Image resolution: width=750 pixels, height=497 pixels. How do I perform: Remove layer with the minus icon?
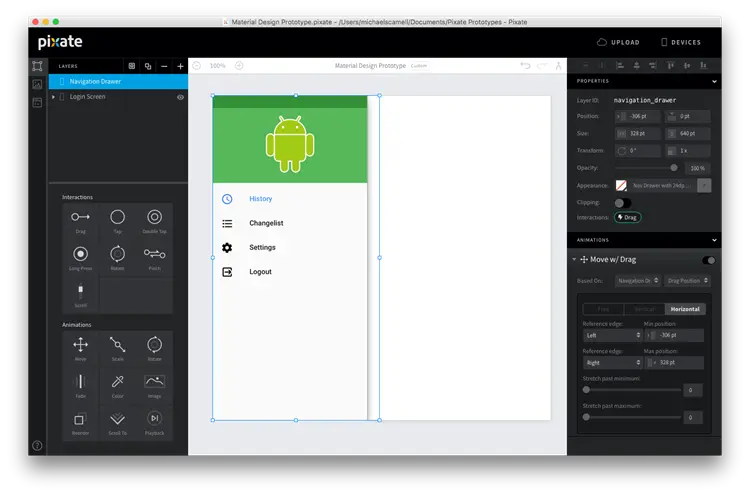pyautogui.click(x=164, y=66)
